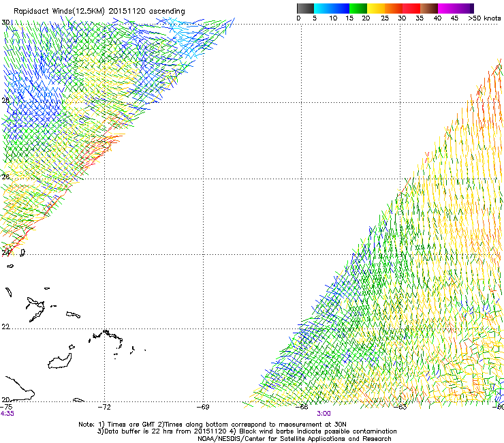Click the ">50 knots" legend label
Viewport: 504px width, 443px height.
click(484, 18)
